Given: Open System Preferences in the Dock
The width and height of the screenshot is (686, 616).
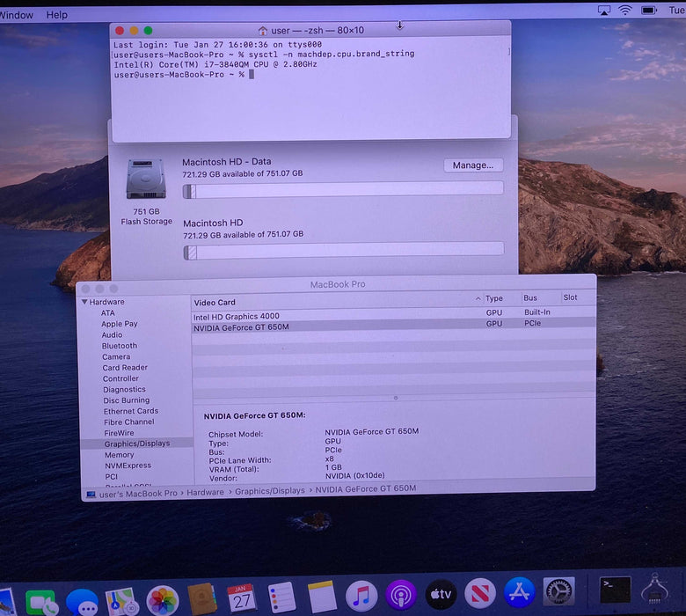Looking at the screenshot, I should coord(558,591).
